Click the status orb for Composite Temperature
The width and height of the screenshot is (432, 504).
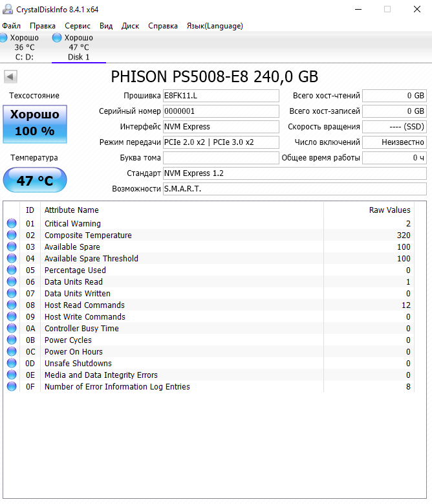click(x=12, y=235)
